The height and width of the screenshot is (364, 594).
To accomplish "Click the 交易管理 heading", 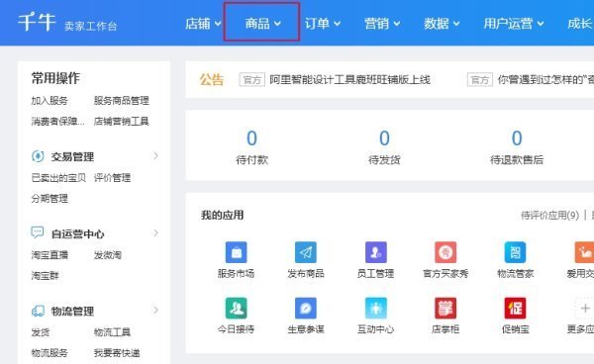I will 72,156.
